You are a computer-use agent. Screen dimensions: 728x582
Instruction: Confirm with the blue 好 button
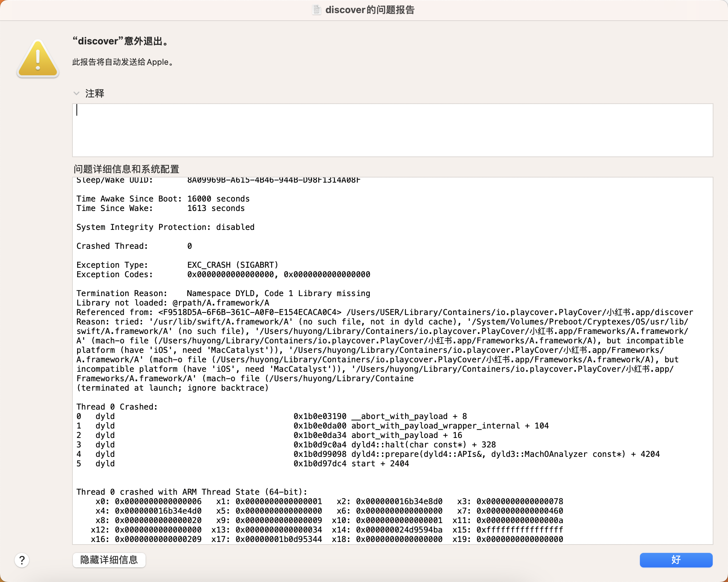click(676, 560)
